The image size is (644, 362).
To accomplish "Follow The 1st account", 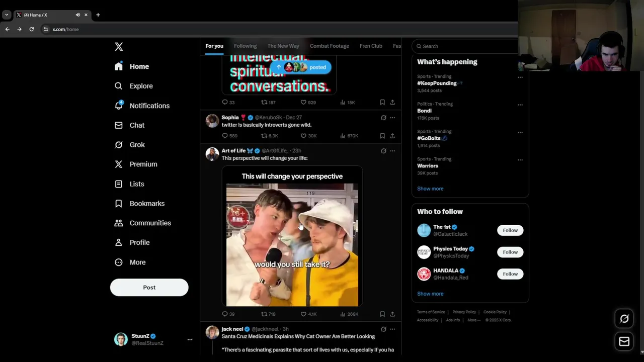I will [510, 230].
